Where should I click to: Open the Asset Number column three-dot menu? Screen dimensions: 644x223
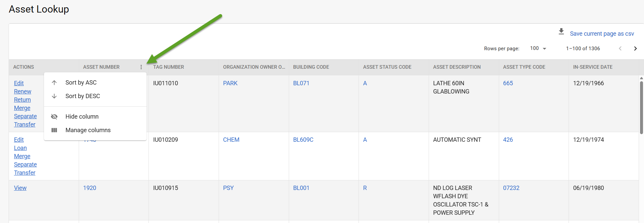tap(141, 67)
